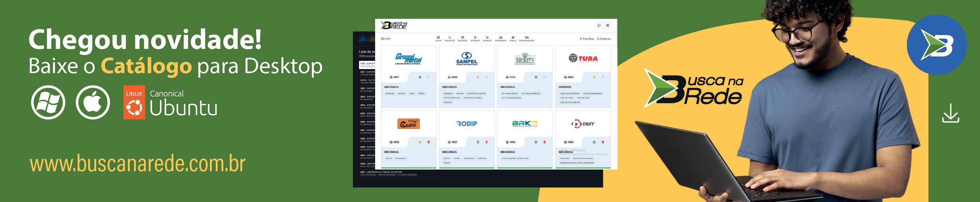The width and height of the screenshot is (980, 202).
Task: Click the Freios tag on Rodip card
Action: (447, 163)
